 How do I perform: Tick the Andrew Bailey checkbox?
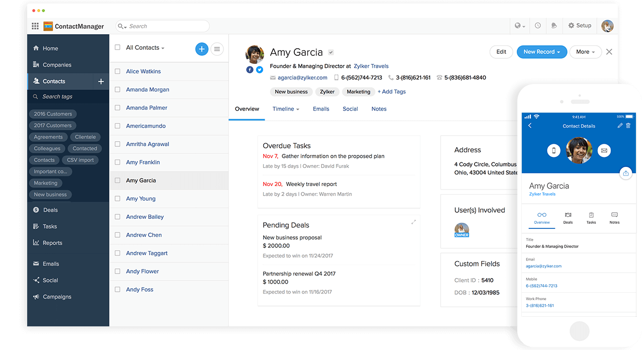tap(117, 217)
